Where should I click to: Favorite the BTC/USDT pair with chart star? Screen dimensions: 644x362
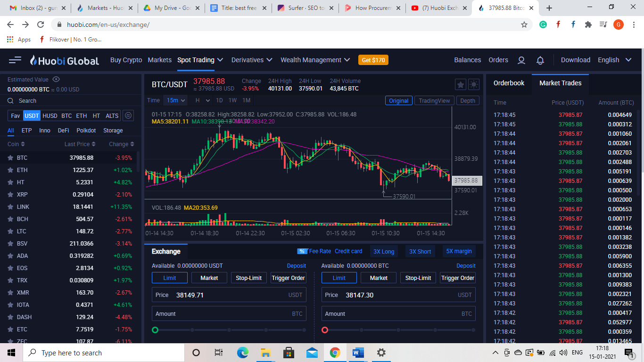[461, 84]
